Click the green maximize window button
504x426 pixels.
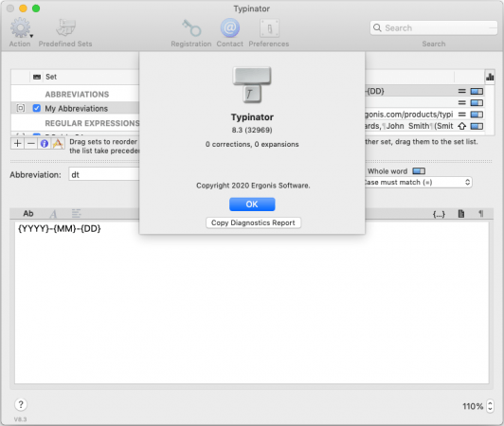(x=36, y=9)
